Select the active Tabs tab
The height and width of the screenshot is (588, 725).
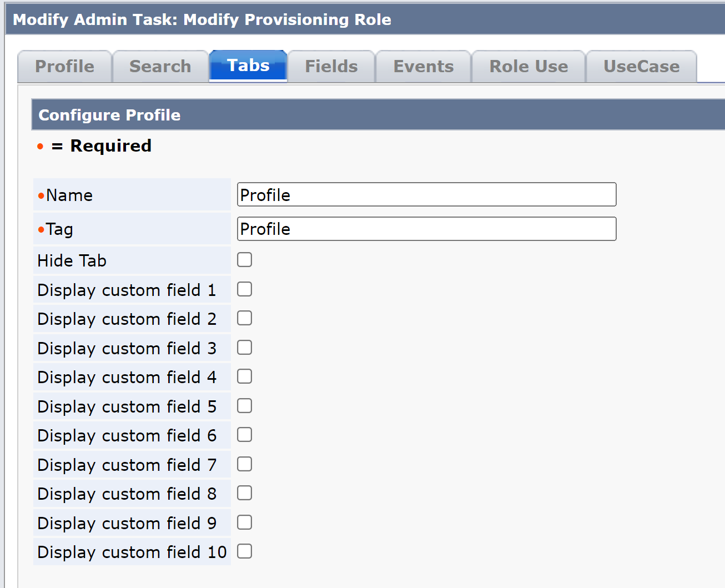[x=248, y=66]
